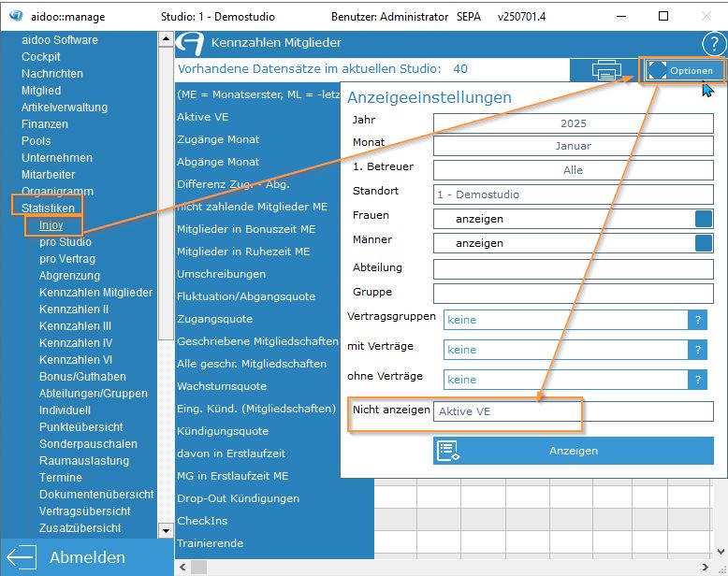
Task: Select CheckIns row
Action: 202,521
